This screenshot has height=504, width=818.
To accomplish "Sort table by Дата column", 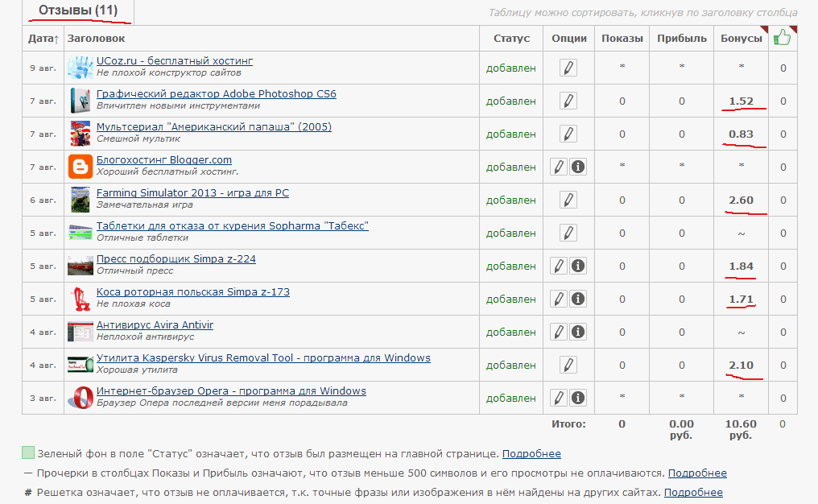I will 43,39.
